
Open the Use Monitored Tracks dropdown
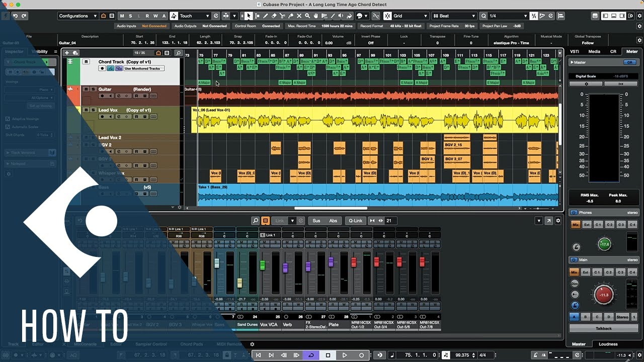click(x=144, y=68)
